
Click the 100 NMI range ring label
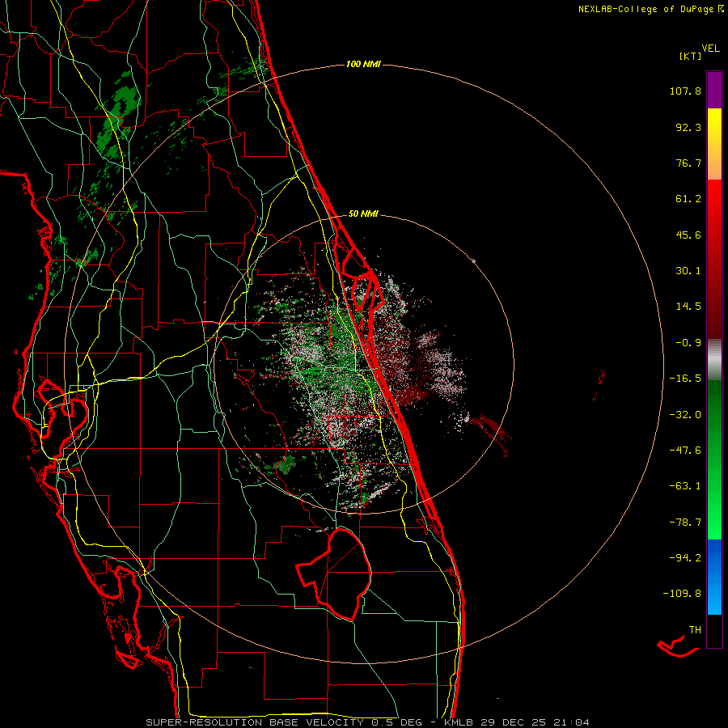tap(363, 64)
